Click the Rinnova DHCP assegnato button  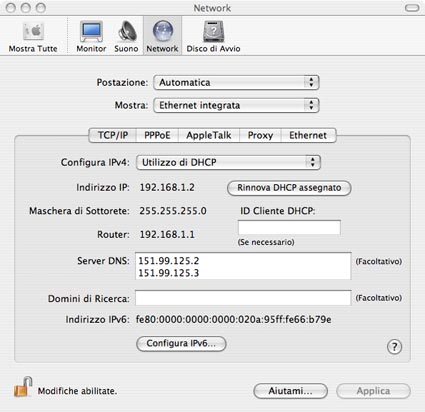pos(289,188)
